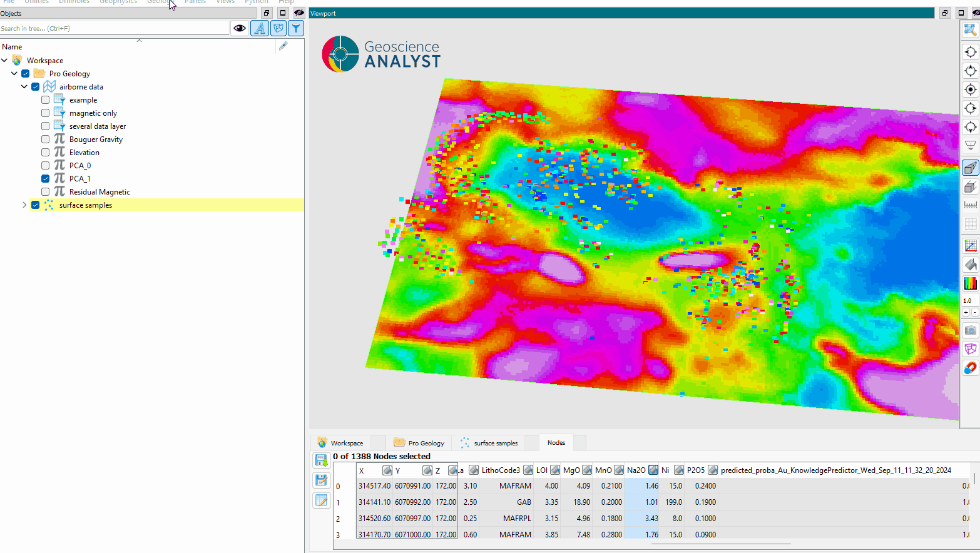Select the surface samples tree item
The width and height of the screenshot is (980, 553).
pyautogui.click(x=86, y=205)
